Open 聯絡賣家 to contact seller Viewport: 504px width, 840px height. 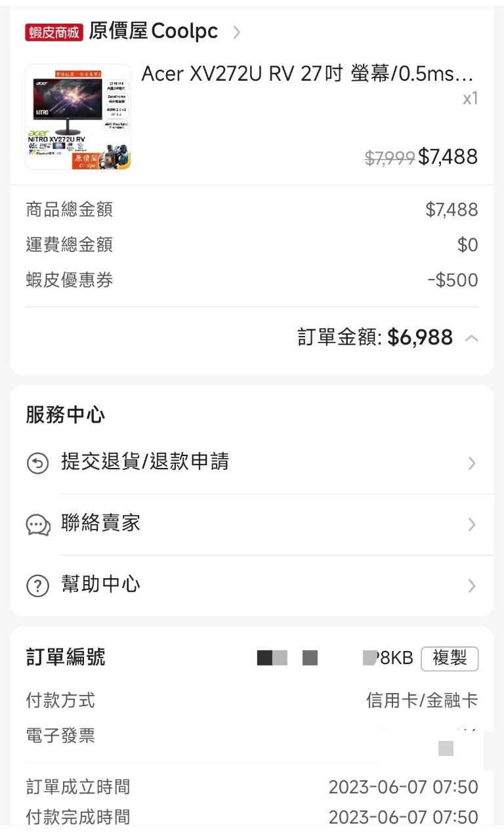(100, 524)
